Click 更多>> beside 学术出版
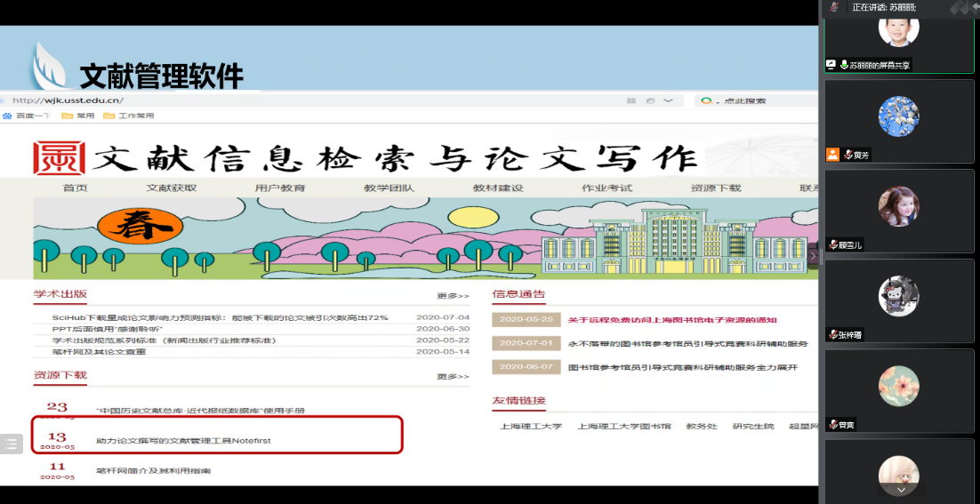The height and width of the screenshot is (504, 980). (452, 296)
